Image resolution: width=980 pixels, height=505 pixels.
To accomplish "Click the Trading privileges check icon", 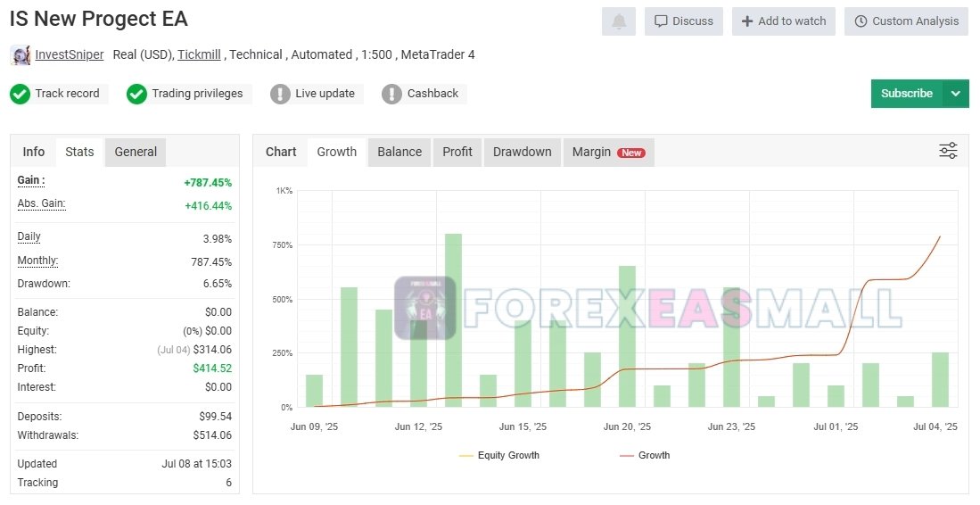I will coord(136,94).
